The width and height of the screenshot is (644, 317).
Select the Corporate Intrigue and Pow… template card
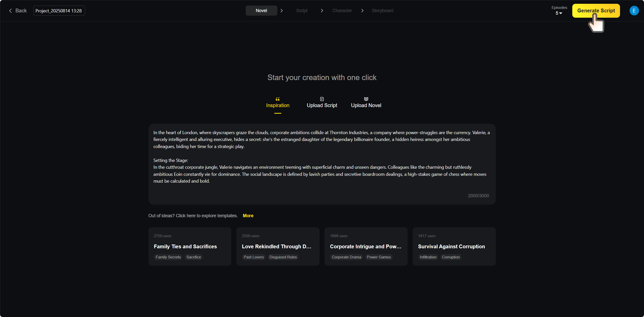click(366, 247)
